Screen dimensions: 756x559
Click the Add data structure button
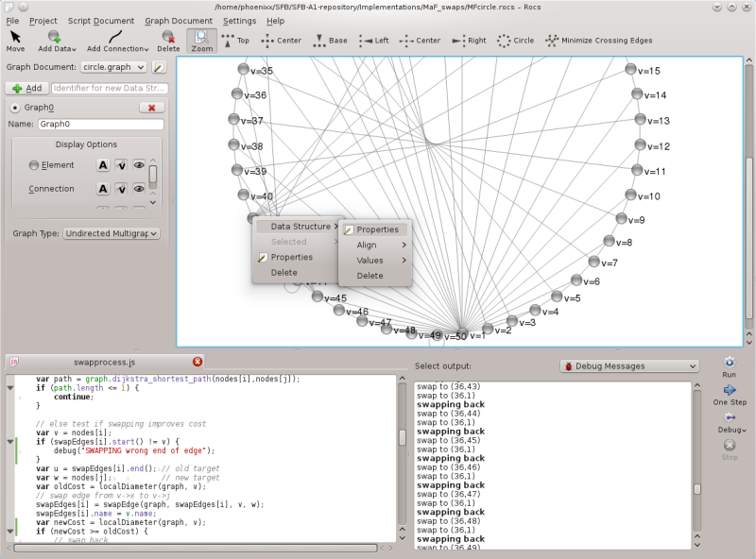27,88
